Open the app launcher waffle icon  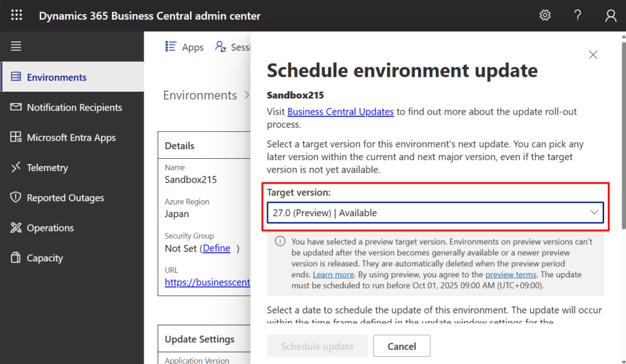17,16
